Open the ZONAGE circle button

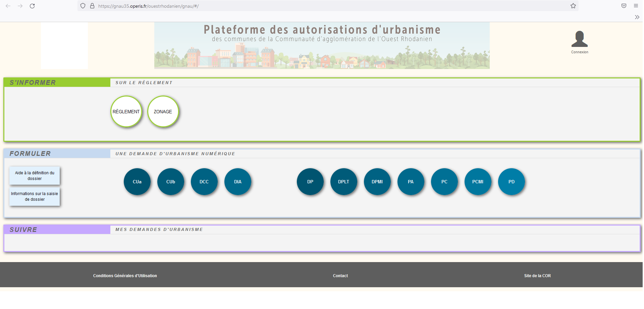pos(163,112)
